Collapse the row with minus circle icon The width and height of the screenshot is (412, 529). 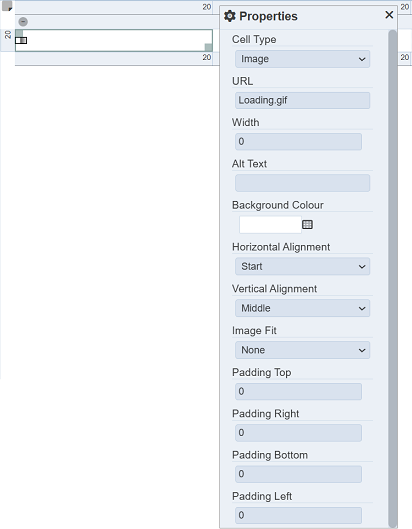[23, 22]
